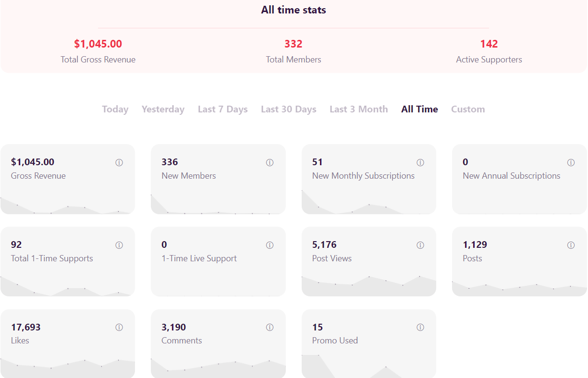The height and width of the screenshot is (378, 588).
Task: Click the Post Views info icon
Action: click(x=420, y=245)
